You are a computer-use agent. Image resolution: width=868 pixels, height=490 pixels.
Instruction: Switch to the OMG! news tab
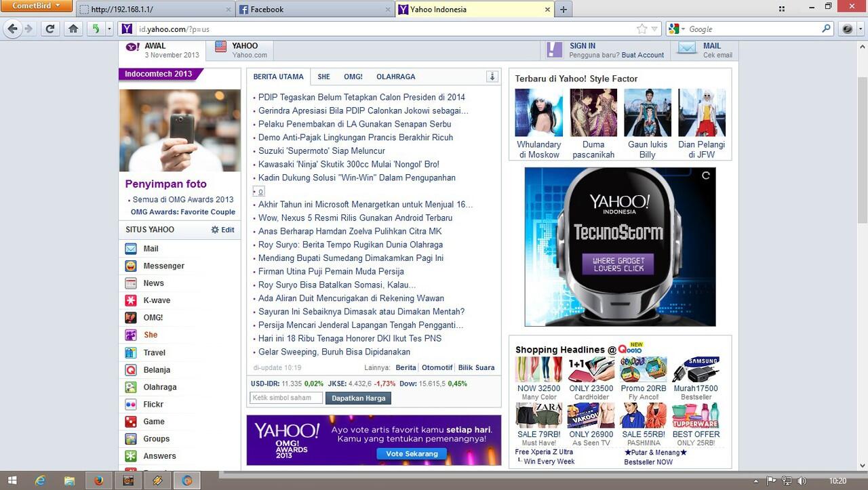(x=353, y=77)
